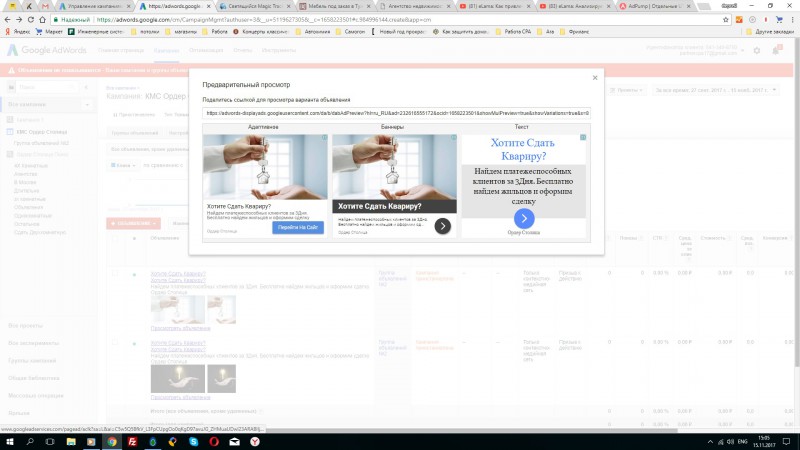Open FileZilla on the taskbar

(132, 442)
